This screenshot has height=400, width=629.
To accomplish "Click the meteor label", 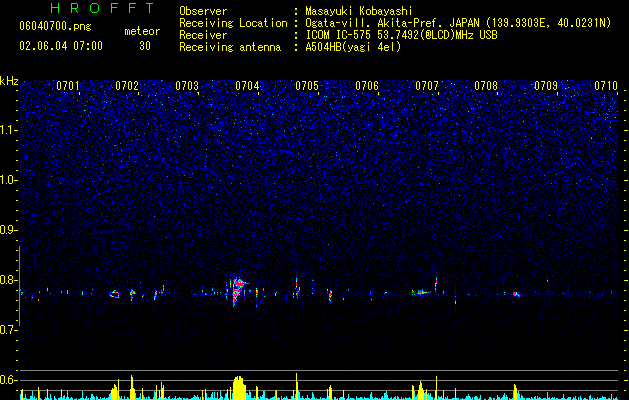I will click(142, 31).
